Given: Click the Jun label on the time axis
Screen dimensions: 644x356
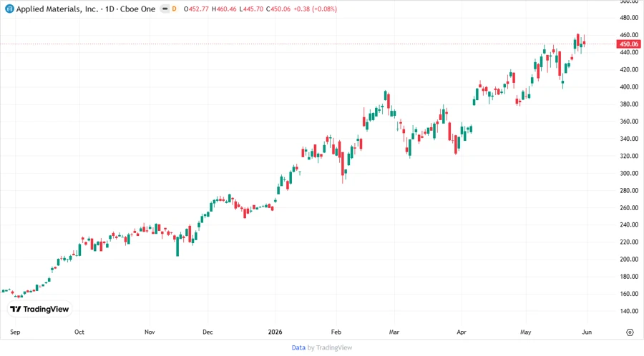Looking at the screenshot, I should [x=587, y=332].
